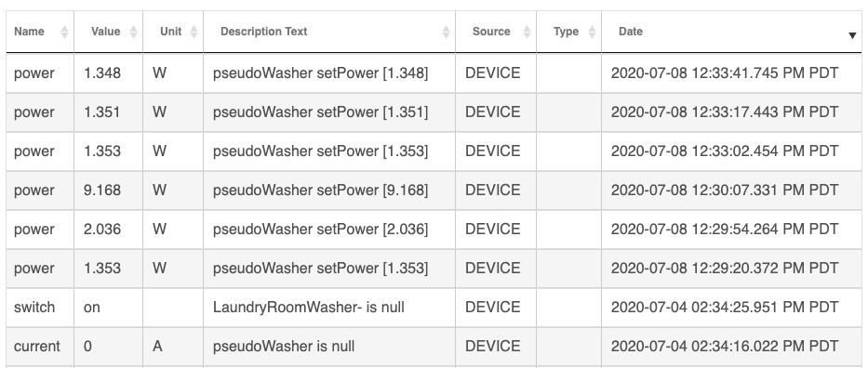Select the Source header label
The image size is (868, 368).
[491, 32]
